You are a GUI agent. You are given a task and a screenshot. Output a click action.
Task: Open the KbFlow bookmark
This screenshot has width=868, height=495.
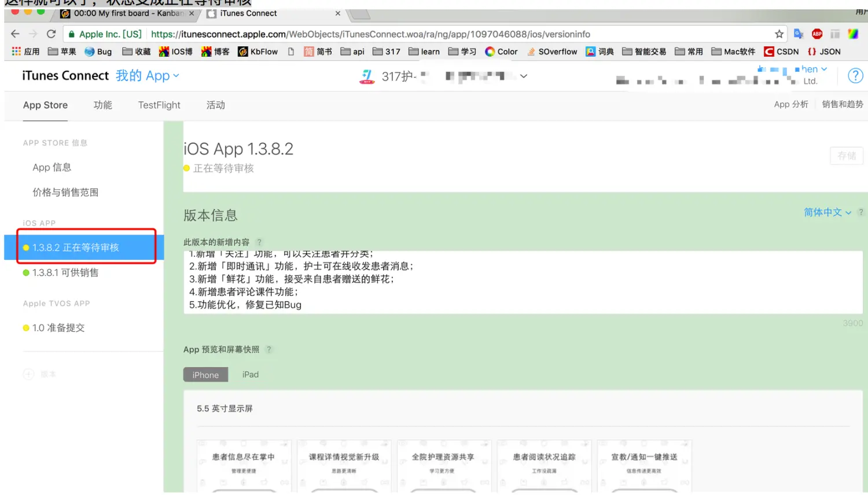258,52
